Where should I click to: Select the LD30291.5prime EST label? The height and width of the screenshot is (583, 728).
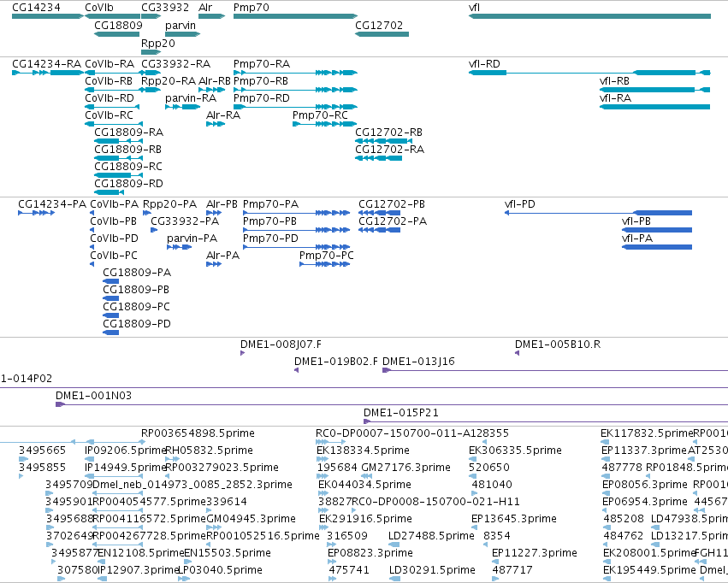coord(432,570)
